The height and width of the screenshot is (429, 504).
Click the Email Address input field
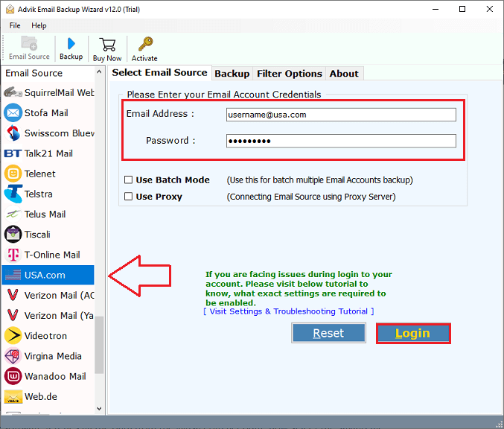pyautogui.click(x=341, y=115)
